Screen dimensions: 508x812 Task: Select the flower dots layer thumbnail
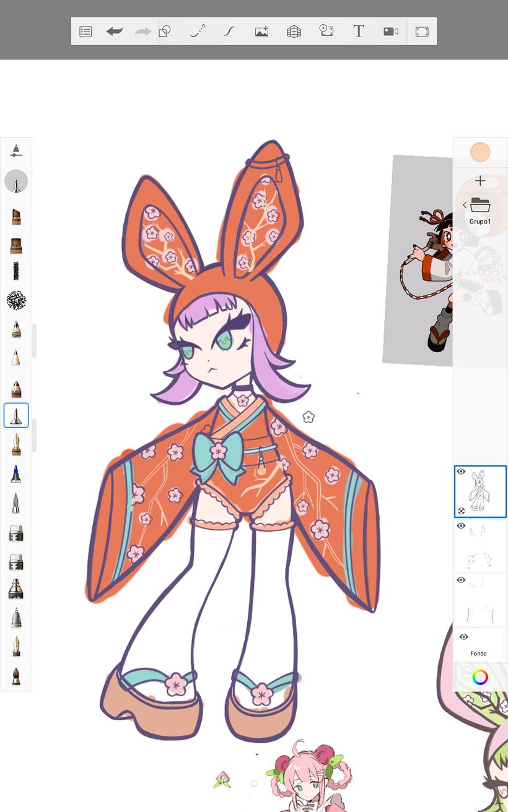coord(480,546)
